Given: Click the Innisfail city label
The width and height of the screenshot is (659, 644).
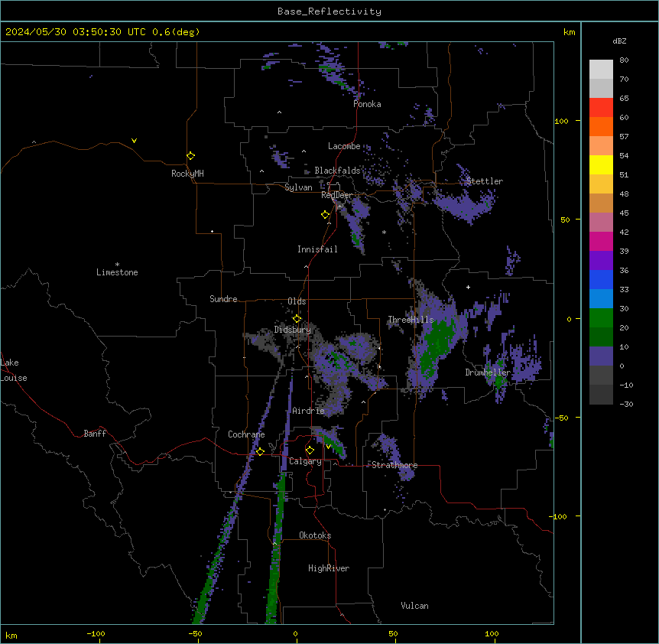Looking at the screenshot, I should [x=317, y=249].
